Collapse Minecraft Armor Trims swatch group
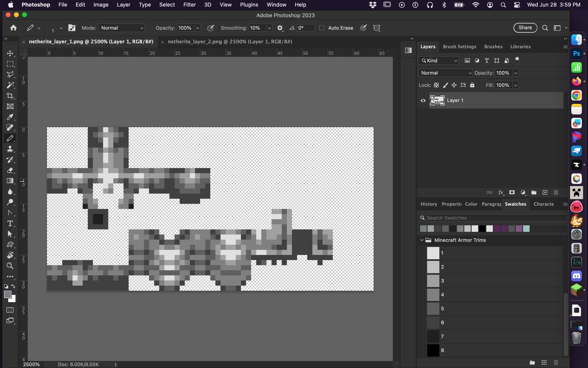Image resolution: width=588 pixels, height=368 pixels. pos(422,240)
